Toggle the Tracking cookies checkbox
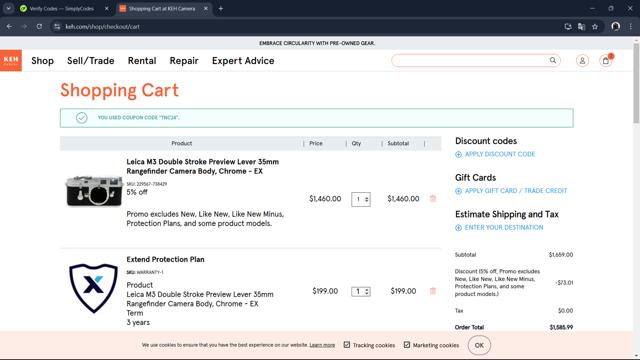This screenshot has height=360, width=640. tap(347, 344)
